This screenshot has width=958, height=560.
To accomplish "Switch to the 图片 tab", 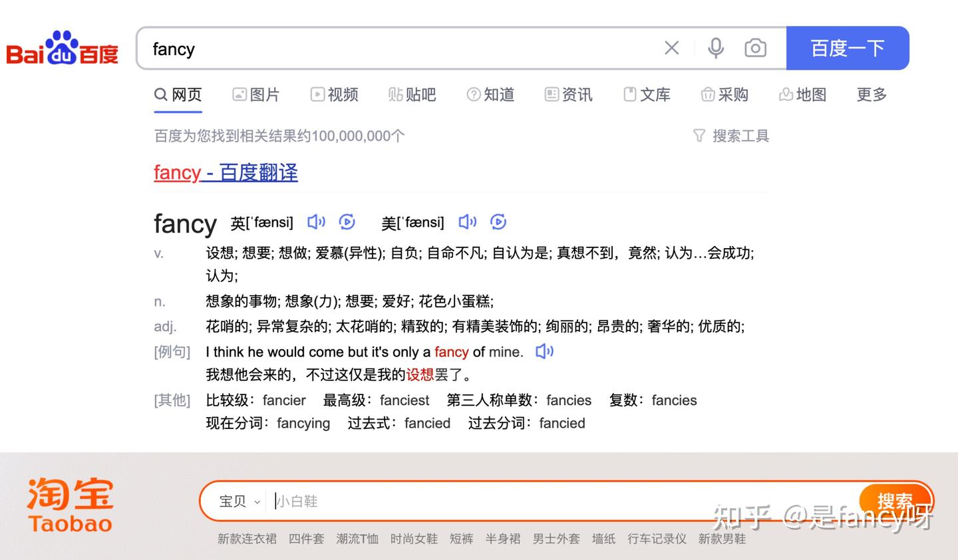I will tap(256, 94).
